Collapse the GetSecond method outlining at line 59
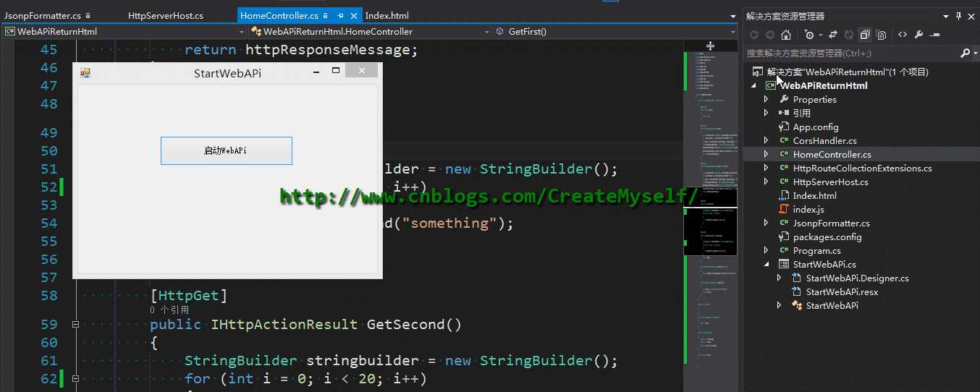Viewport: 980px width, 392px height. 76,324
